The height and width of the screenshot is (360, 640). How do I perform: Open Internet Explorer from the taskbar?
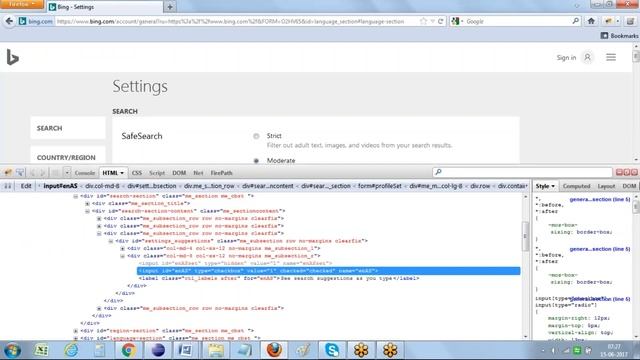click(71, 350)
